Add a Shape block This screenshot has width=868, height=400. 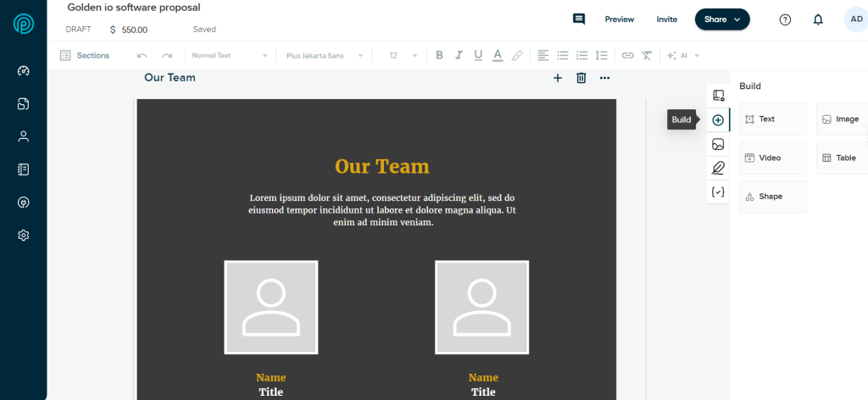pyautogui.click(x=773, y=197)
